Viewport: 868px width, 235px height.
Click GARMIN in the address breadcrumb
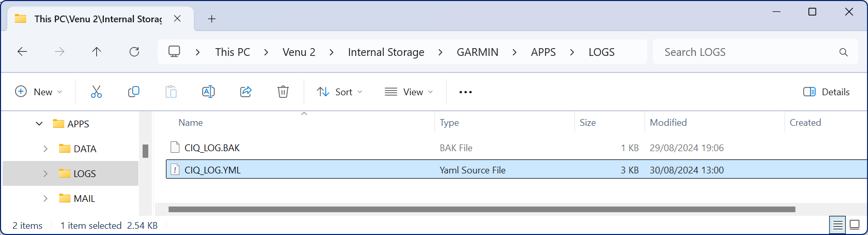tap(477, 52)
